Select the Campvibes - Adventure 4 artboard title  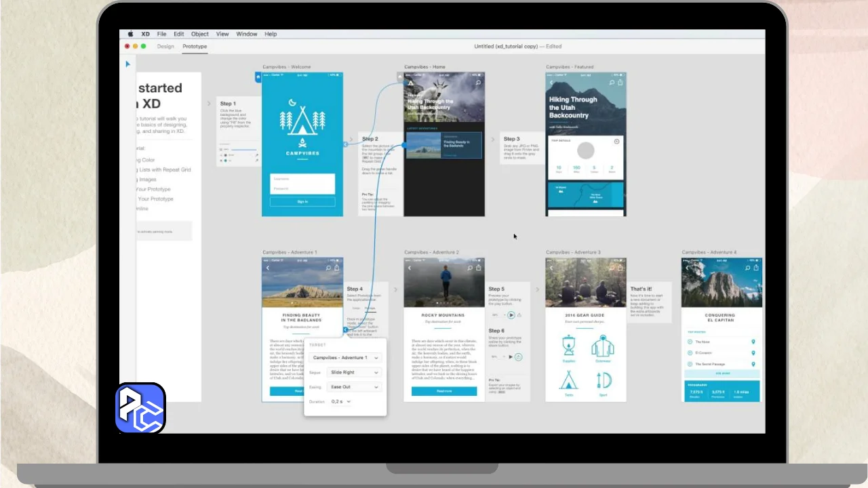coord(709,252)
